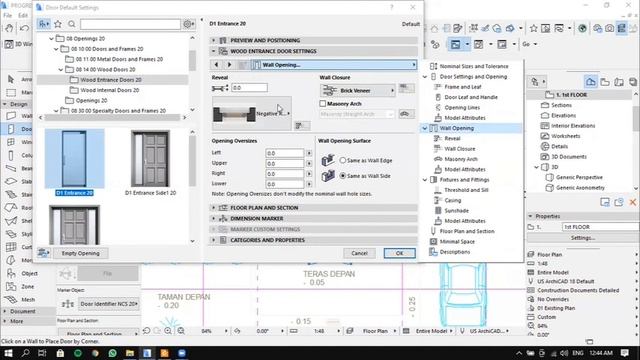Open Generic Perspective in the navigator
This screenshot has height=360, width=640.
click(x=579, y=177)
